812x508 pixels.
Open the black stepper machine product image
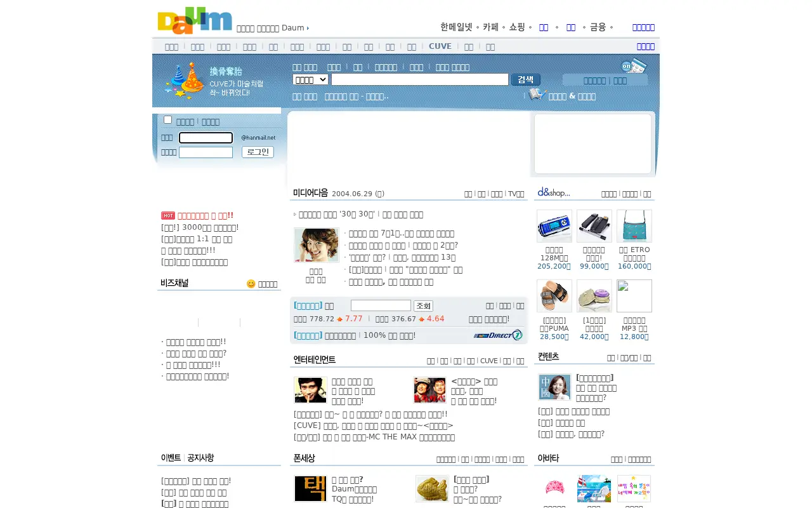tap(594, 226)
